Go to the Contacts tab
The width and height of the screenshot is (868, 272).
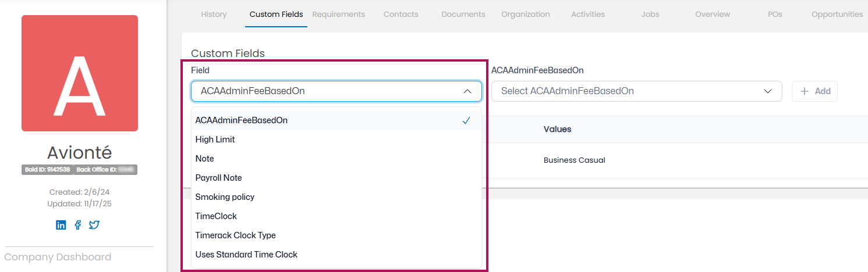click(x=401, y=15)
